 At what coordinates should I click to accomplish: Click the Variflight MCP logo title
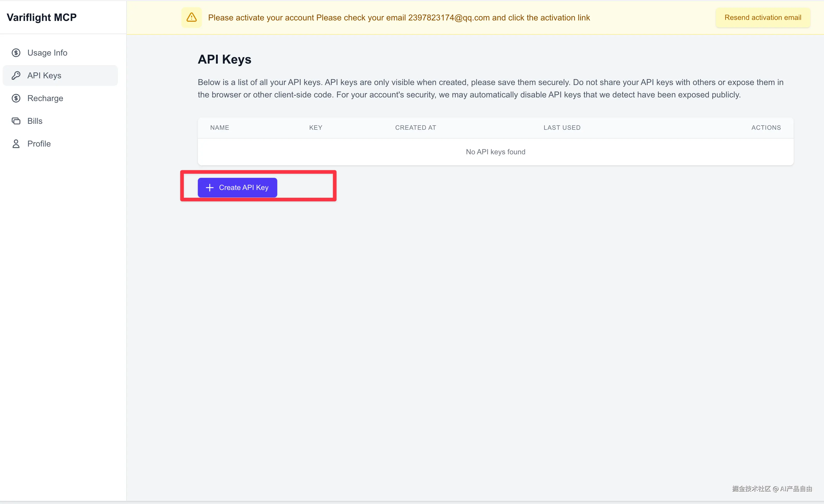click(x=41, y=17)
